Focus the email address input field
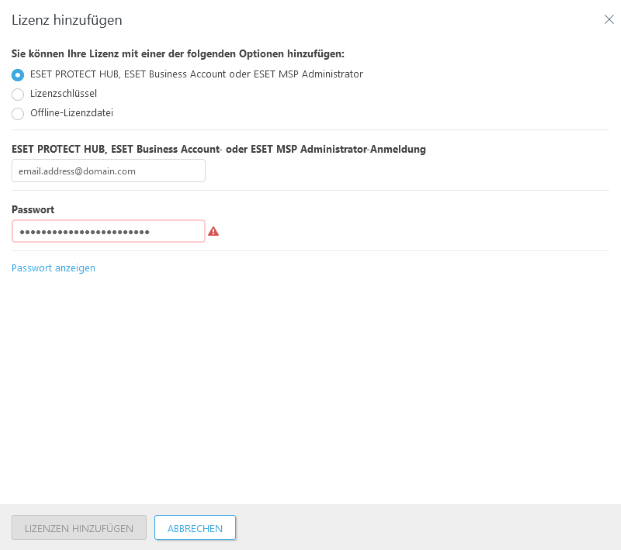 point(108,171)
